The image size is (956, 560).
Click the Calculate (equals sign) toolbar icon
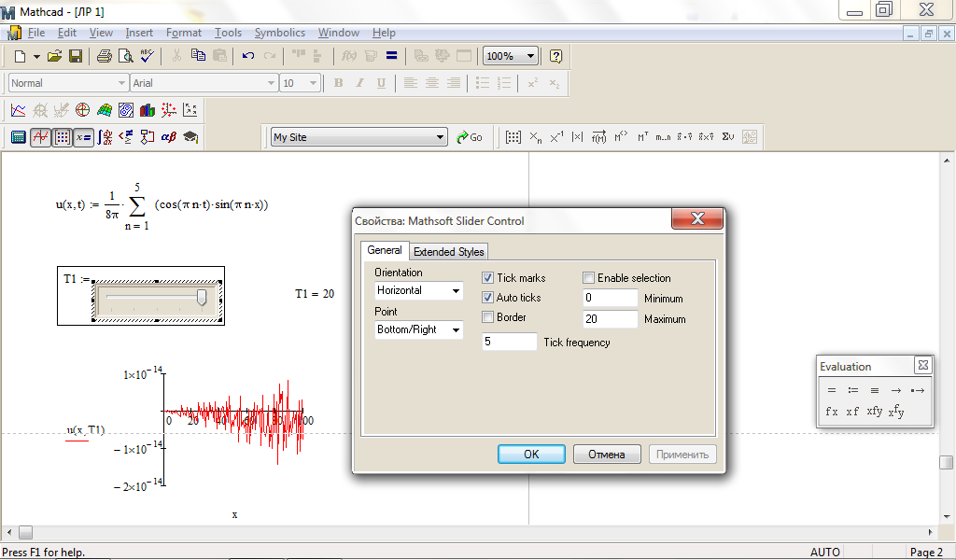click(x=391, y=56)
